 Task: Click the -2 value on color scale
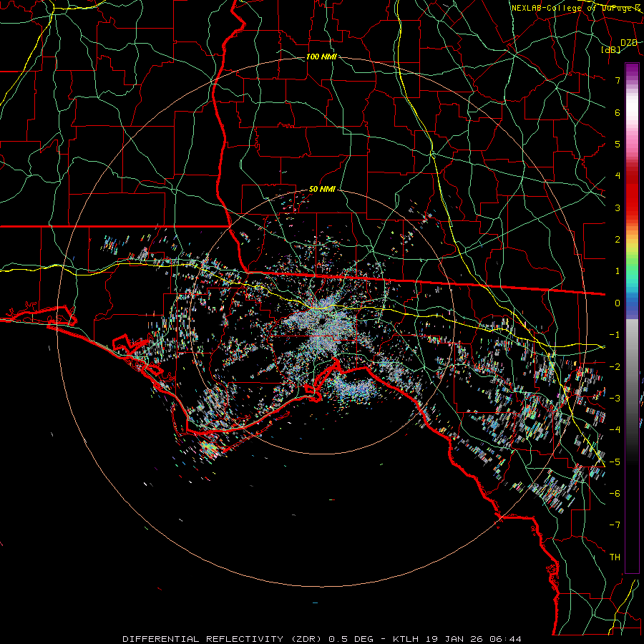(x=615, y=366)
